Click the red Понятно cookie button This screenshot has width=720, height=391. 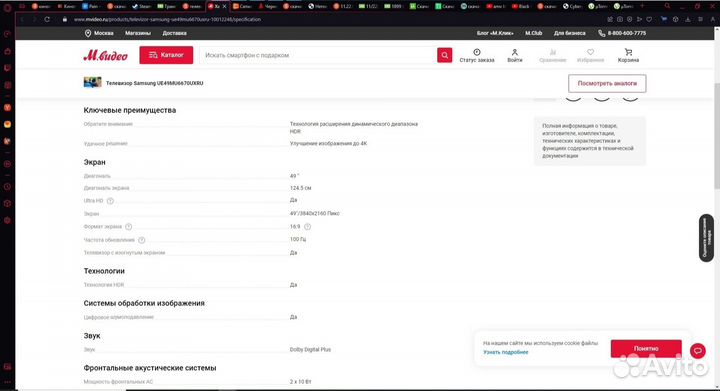coord(646,349)
